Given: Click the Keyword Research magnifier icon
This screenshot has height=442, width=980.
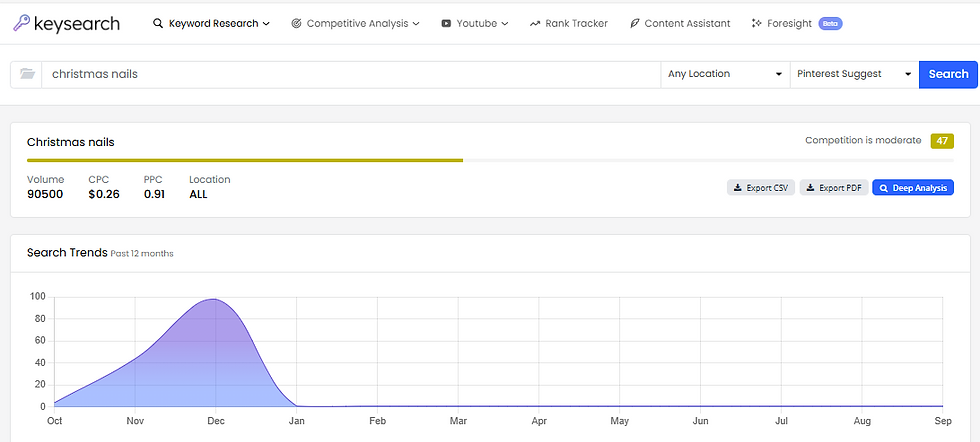Looking at the screenshot, I should [158, 23].
